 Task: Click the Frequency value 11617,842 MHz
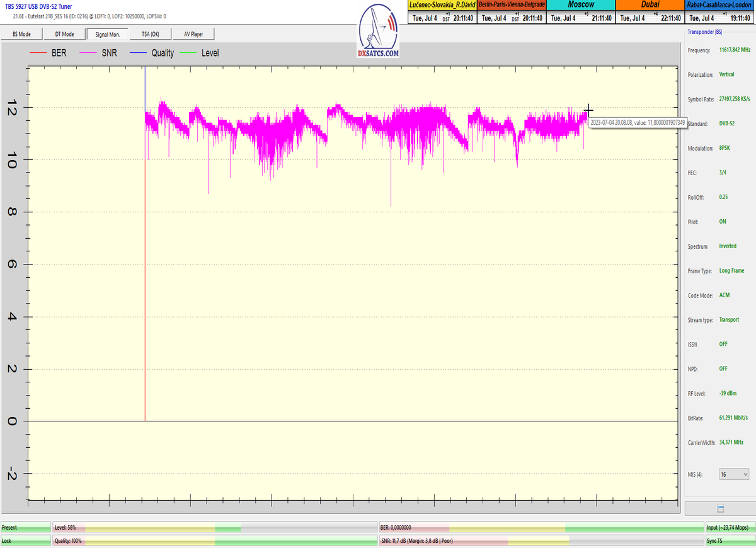tap(736, 50)
